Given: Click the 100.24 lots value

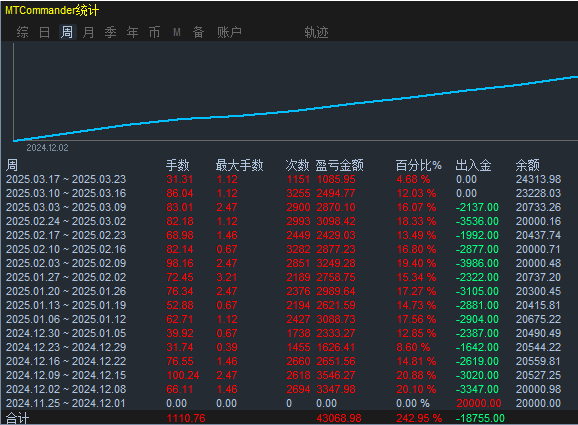Looking at the screenshot, I should click(x=183, y=376).
